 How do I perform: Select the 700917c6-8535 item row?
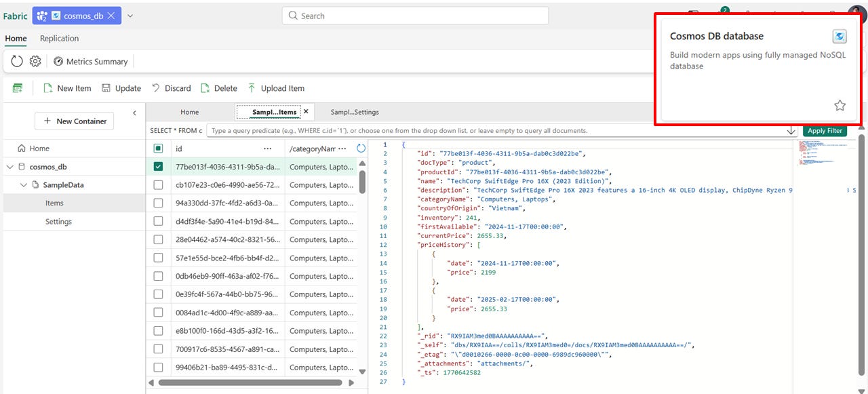251,349
